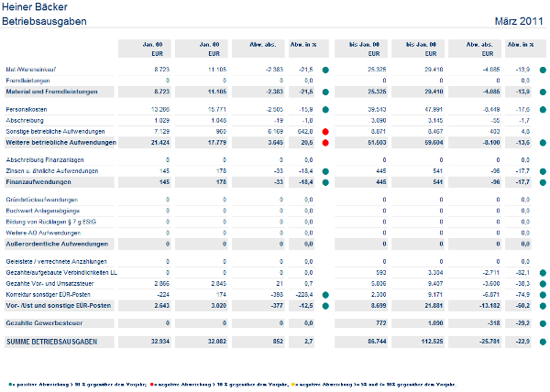Click cumulative green dot in Mat./Wareneinkauf row
The width and height of the screenshot is (550, 392).
[x=543, y=70]
